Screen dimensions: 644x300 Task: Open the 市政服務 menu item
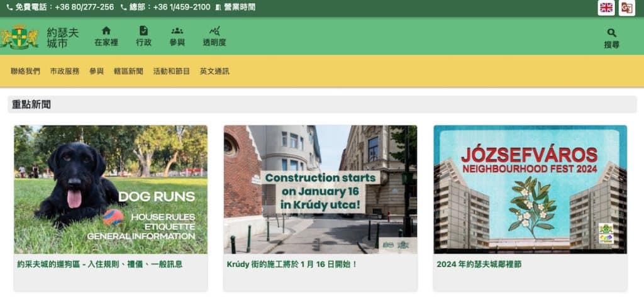[x=65, y=71]
